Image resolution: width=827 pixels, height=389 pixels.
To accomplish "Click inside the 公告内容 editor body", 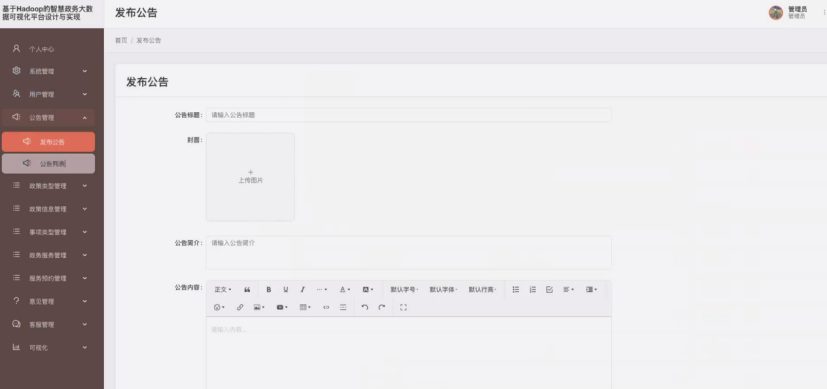I will click(x=409, y=353).
